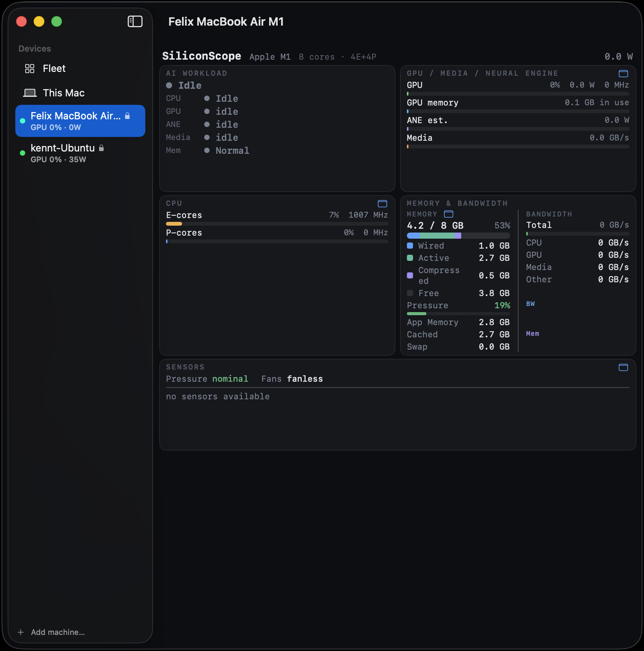Click the nominal pressure status in Sensors

pyautogui.click(x=230, y=379)
